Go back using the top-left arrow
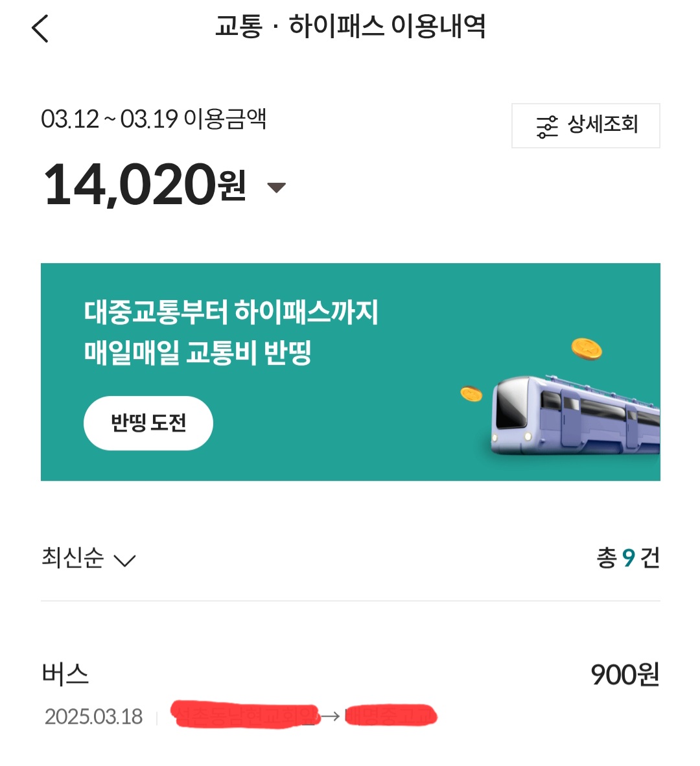Image resolution: width=700 pixels, height=766 pixels. (x=40, y=29)
